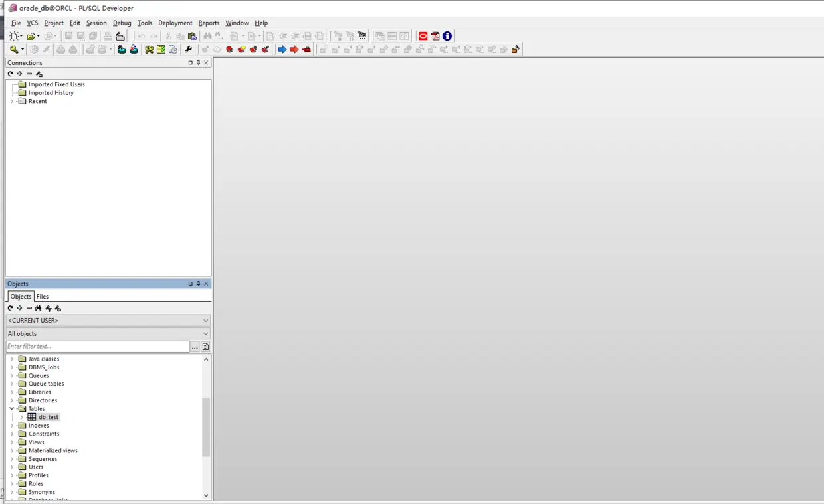Screen dimensions: 824x504
Task: Open the Help menu
Action: [x=261, y=23]
